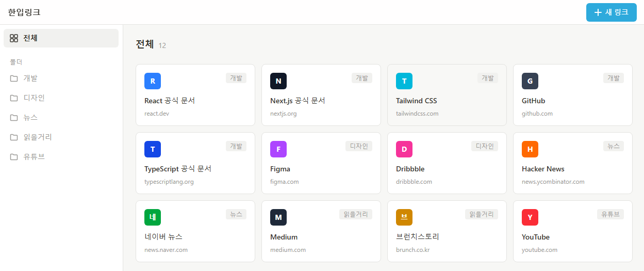Select 전체 label in the sidebar
644x271 pixels.
[x=30, y=38]
